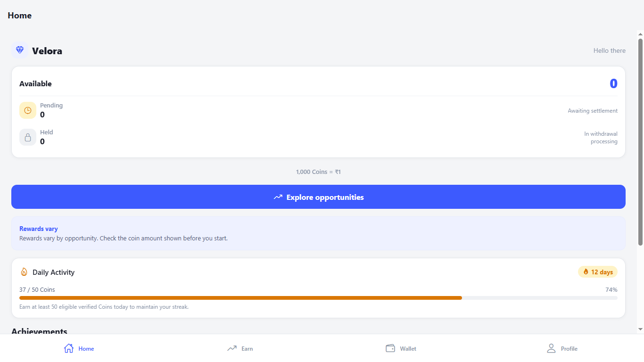
Task: Go to the Profile tab
Action: point(562,348)
